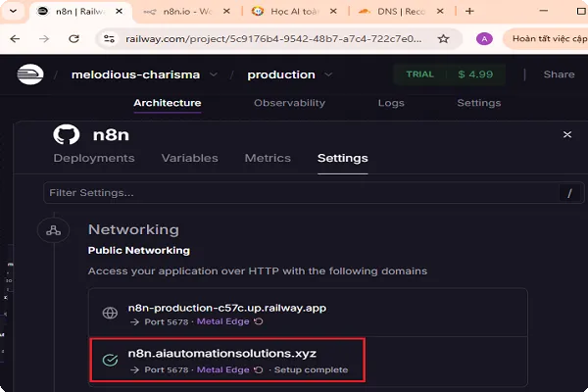Click the browser forward arrow
The height and width of the screenshot is (392, 588).
(x=44, y=38)
